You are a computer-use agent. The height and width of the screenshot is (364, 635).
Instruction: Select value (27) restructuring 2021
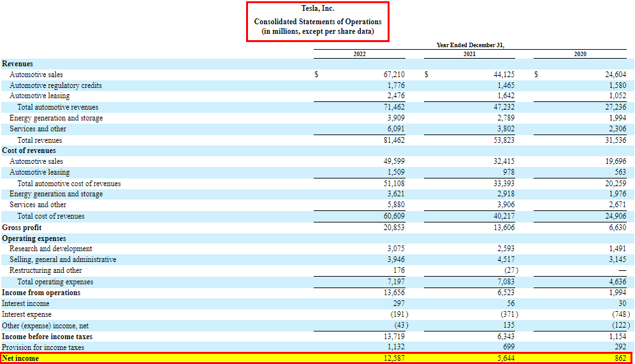510,270
